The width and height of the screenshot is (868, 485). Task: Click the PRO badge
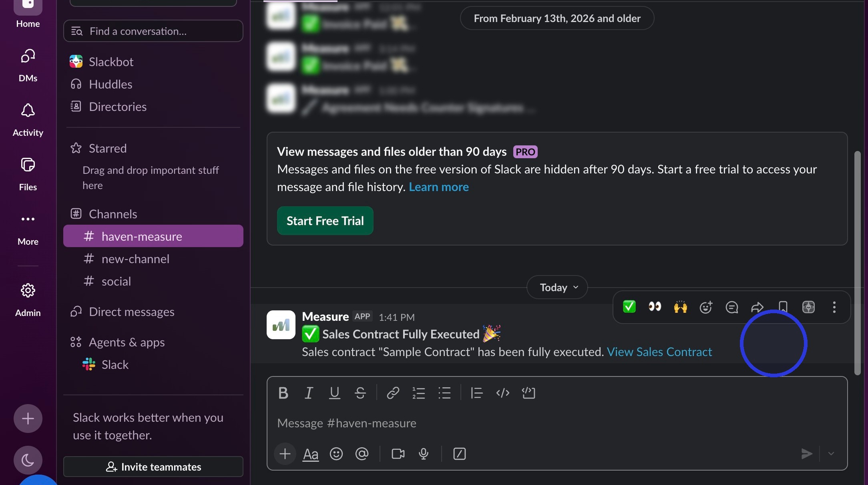(525, 152)
